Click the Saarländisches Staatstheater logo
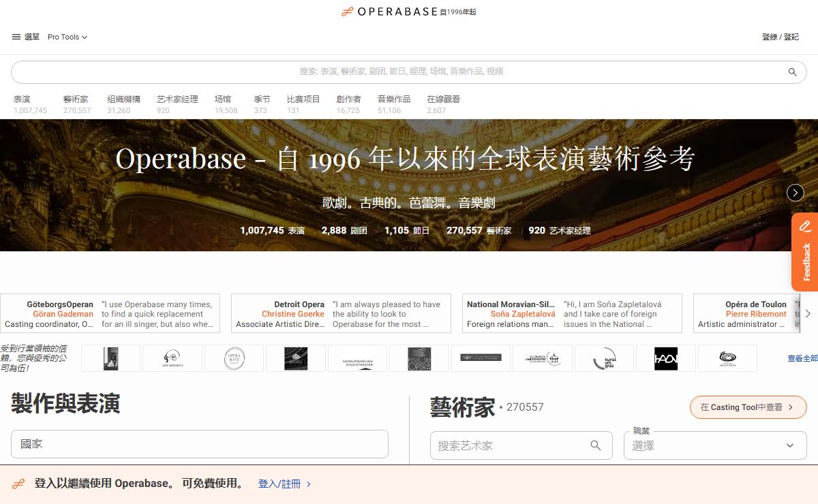 pos(357,358)
